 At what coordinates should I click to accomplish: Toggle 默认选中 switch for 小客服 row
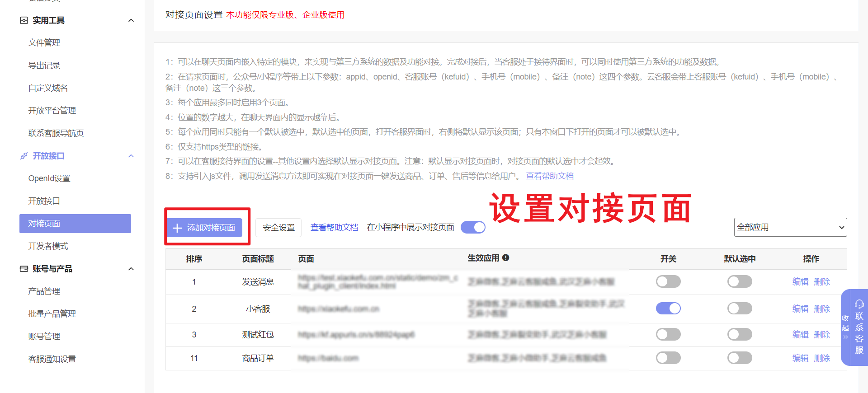(740, 309)
